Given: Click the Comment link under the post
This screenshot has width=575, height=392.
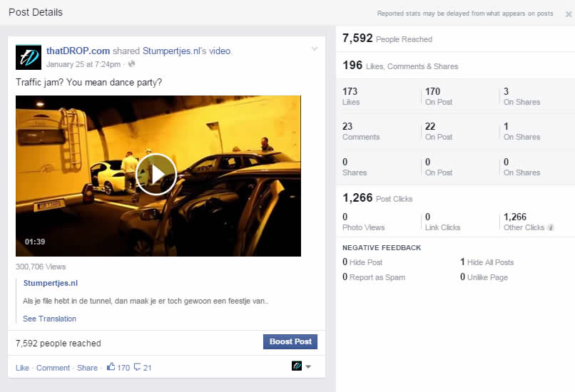Looking at the screenshot, I should (x=54, y=368).
